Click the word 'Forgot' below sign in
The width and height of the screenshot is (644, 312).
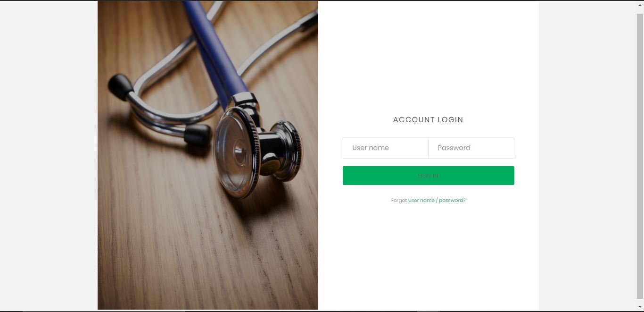coord(399,200)
